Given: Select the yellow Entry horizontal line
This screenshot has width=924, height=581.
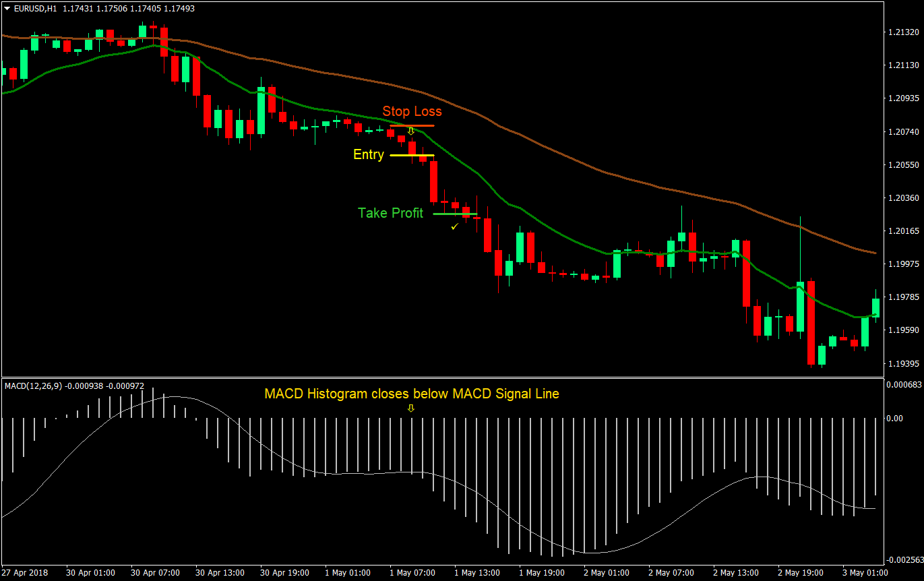Looking at the screenshot, I should click(x=412, y=156).
